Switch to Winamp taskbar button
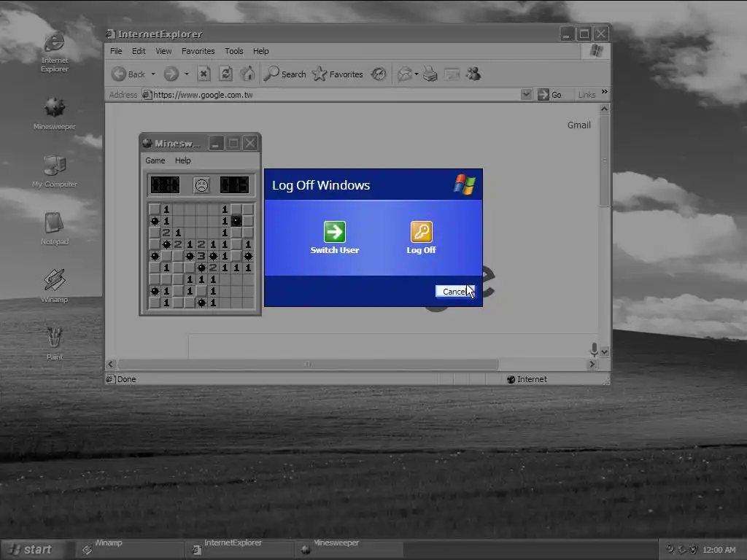 click(x=130, y=550)
